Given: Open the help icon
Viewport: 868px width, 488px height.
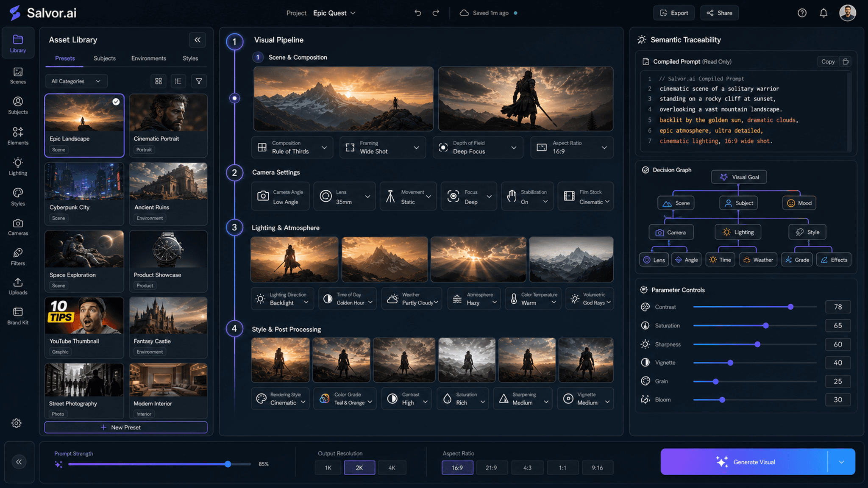Looking at the screenshot, I should tap(802, 13).
